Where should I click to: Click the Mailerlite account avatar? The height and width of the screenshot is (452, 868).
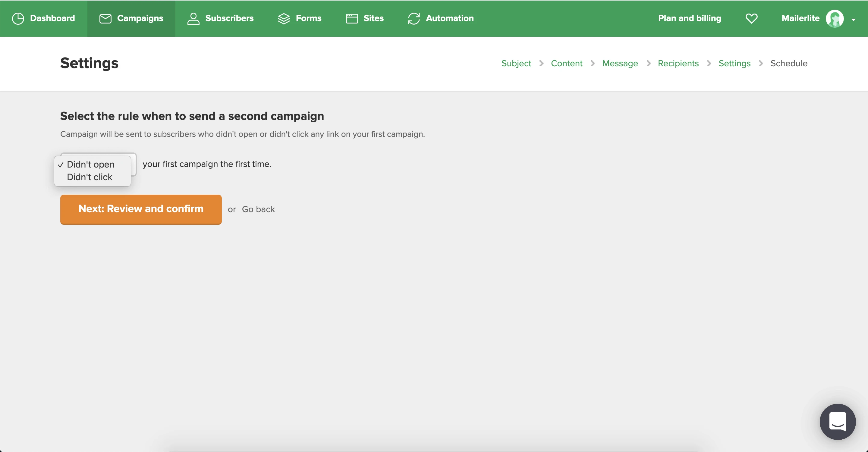835,18
